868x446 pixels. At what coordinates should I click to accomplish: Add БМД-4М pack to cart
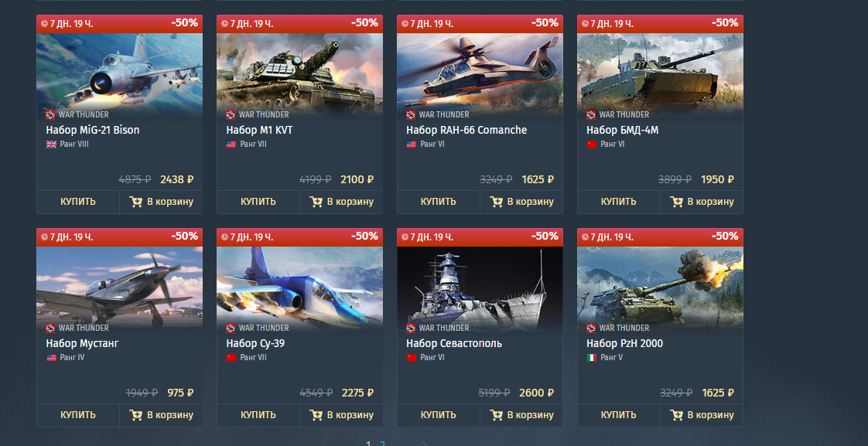(702, 202)
